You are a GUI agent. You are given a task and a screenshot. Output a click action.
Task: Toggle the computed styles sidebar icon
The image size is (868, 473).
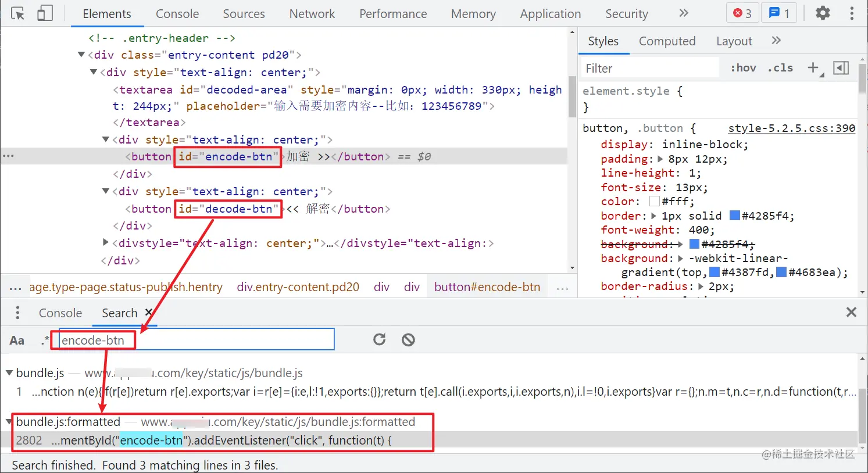[x=841, y=68]
